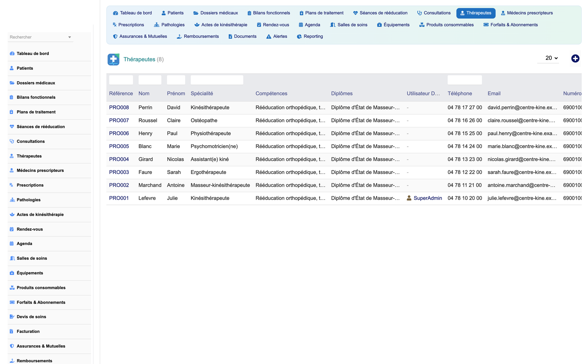588x364 pixels.
Task: Click the Référence filter input field
Action: (121, 80)
